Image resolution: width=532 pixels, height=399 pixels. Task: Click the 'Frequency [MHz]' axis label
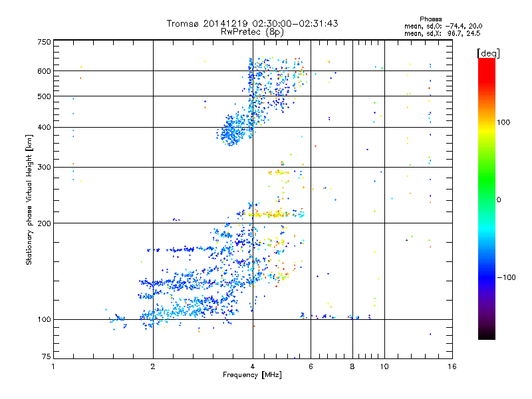pos(252,375)
